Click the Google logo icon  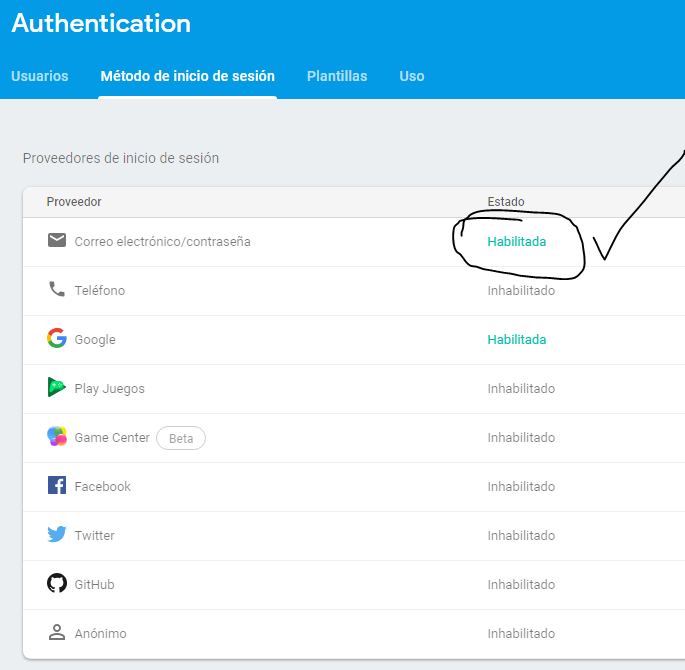57,339
